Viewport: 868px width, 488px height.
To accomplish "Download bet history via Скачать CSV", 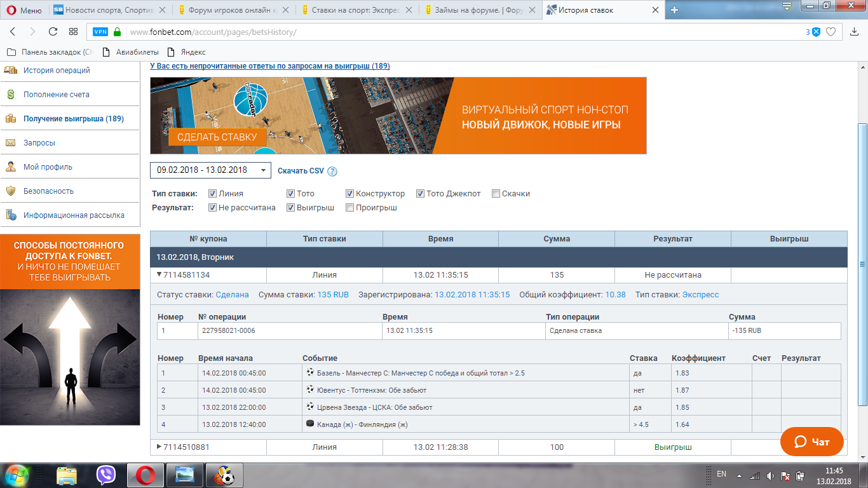I will [x=301, y=171].
